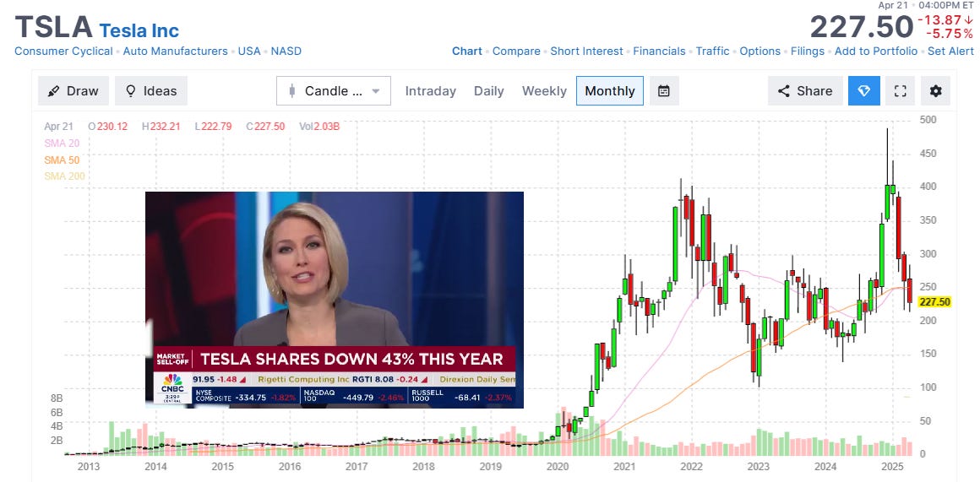The image size is (980, 482).
Task: Click Add to Portfolio
Action: click(x=876, y=51)
